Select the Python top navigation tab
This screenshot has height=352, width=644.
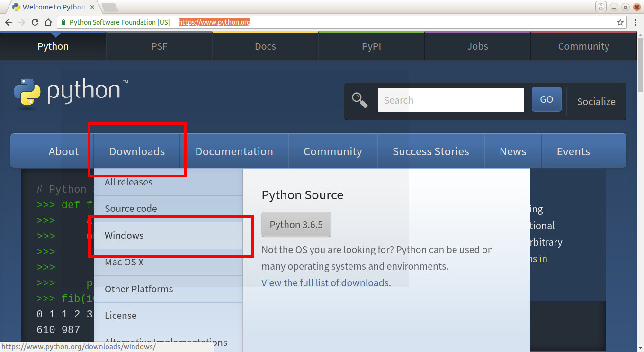(x=53, y=46)
